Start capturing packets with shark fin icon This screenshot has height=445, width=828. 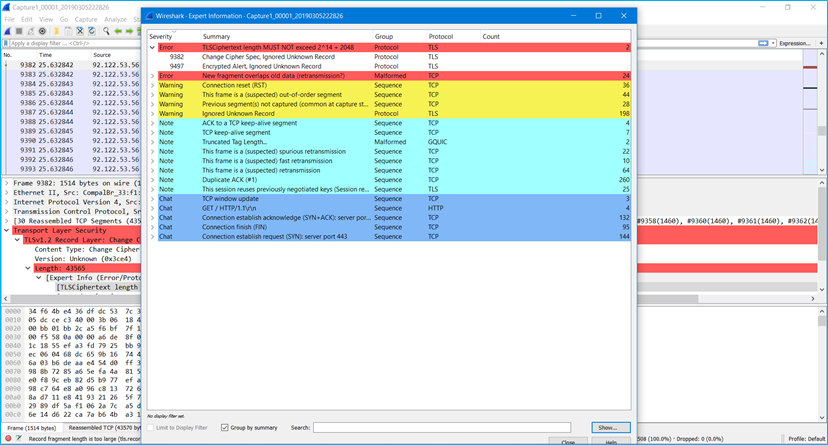pyautogui.click(x=7, y=31)
